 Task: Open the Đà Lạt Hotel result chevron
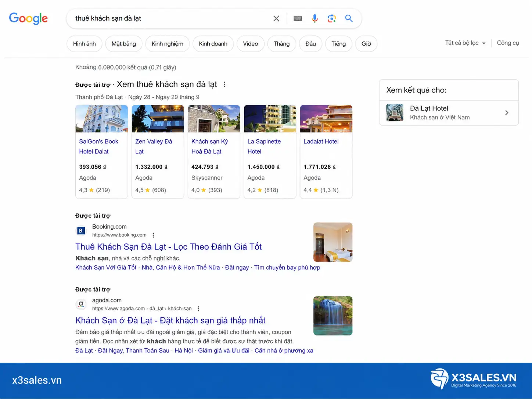[507, 113]
